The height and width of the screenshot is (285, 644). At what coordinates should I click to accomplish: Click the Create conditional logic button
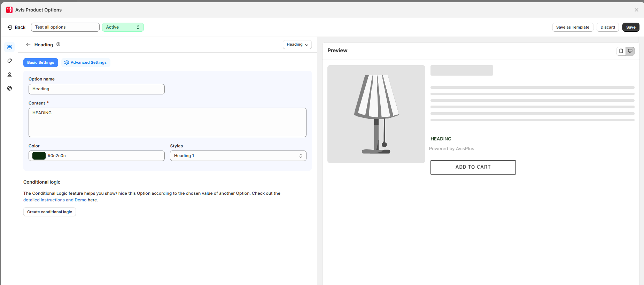tap(49, 212)
